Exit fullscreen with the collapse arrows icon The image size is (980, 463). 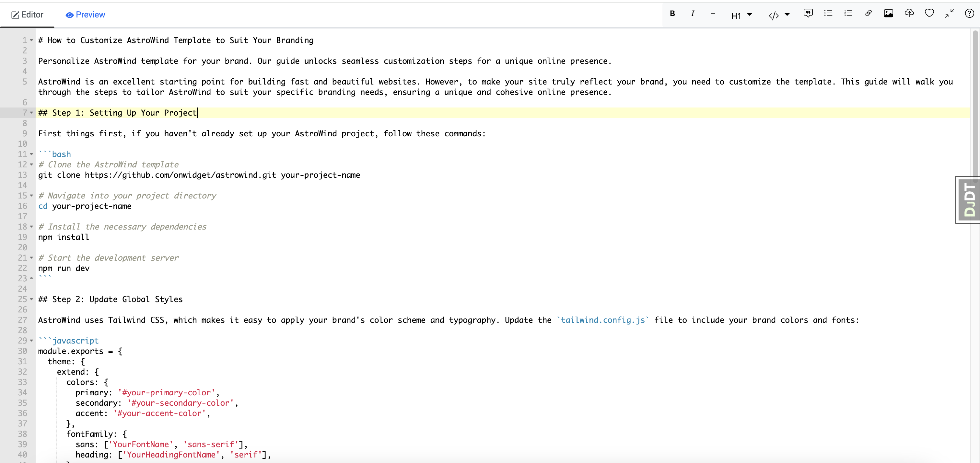click(x=949, y=14)
